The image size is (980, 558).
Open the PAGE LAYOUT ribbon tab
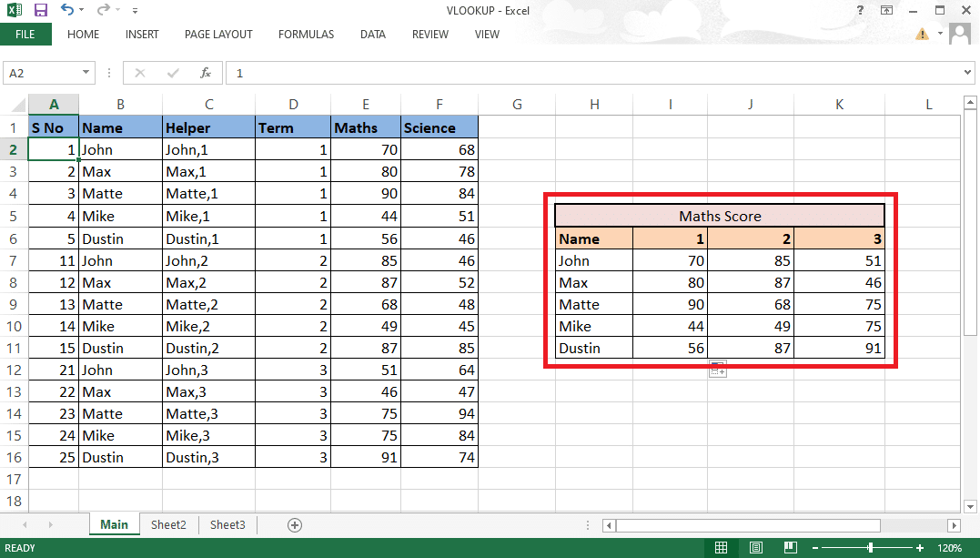coord(218,35)
